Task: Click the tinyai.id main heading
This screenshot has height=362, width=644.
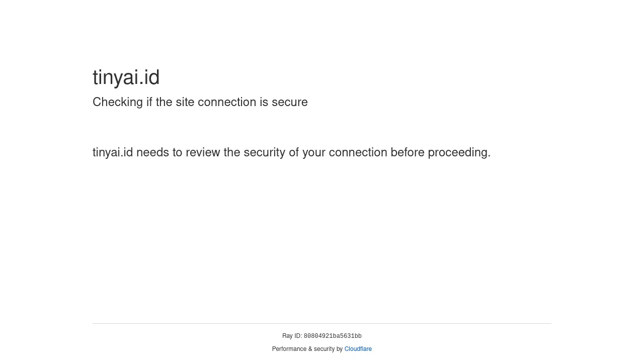Action: [126, 77]
